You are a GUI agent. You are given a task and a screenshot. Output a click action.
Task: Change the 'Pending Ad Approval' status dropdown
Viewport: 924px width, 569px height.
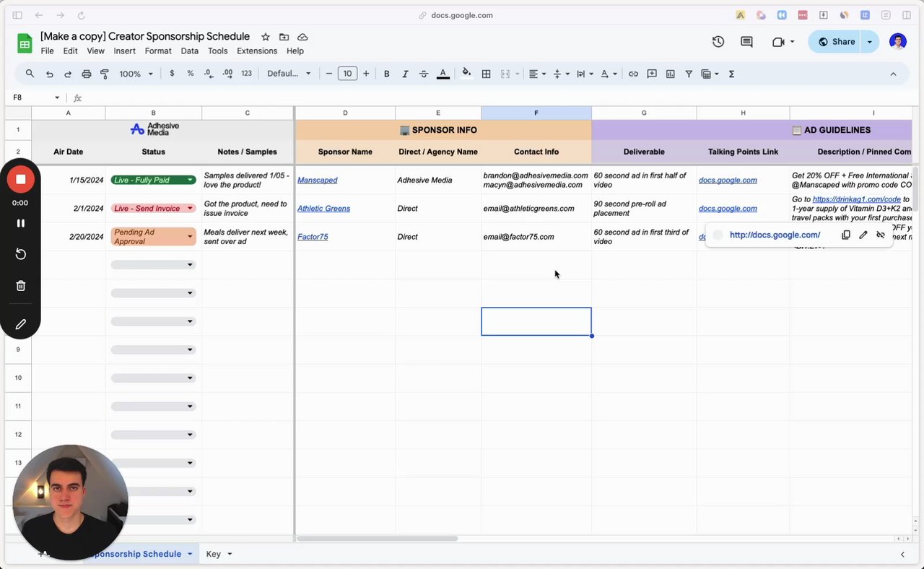click(x=153, y=237)
